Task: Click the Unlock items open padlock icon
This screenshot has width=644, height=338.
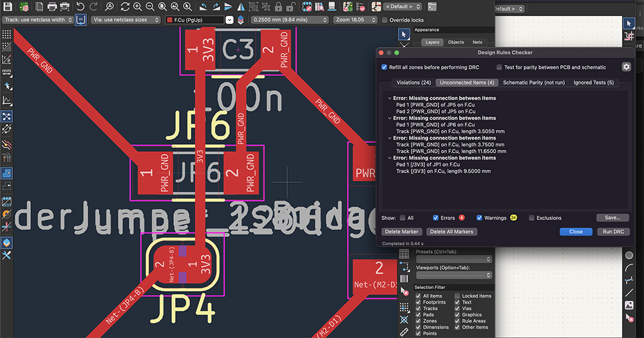Action: pos(291,6)
